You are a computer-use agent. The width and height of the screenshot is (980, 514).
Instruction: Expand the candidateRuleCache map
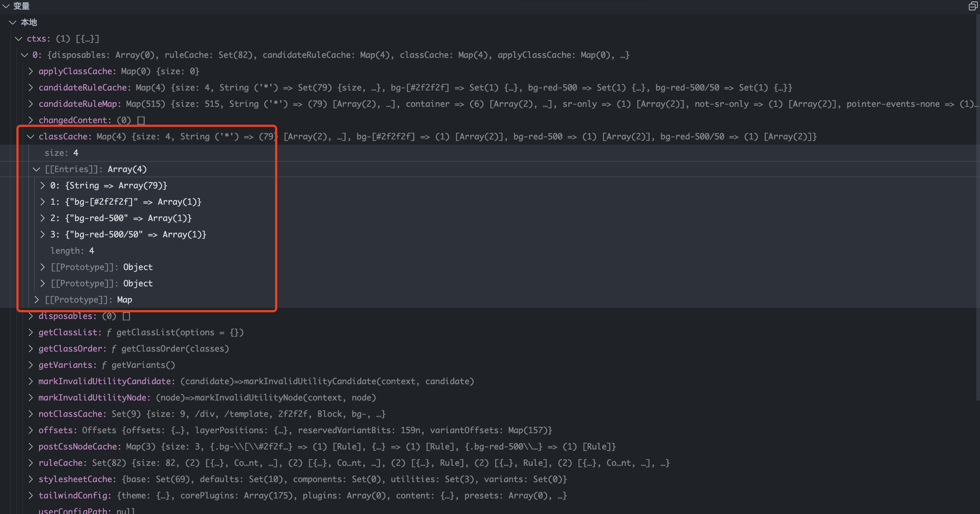tap(31, 88)
